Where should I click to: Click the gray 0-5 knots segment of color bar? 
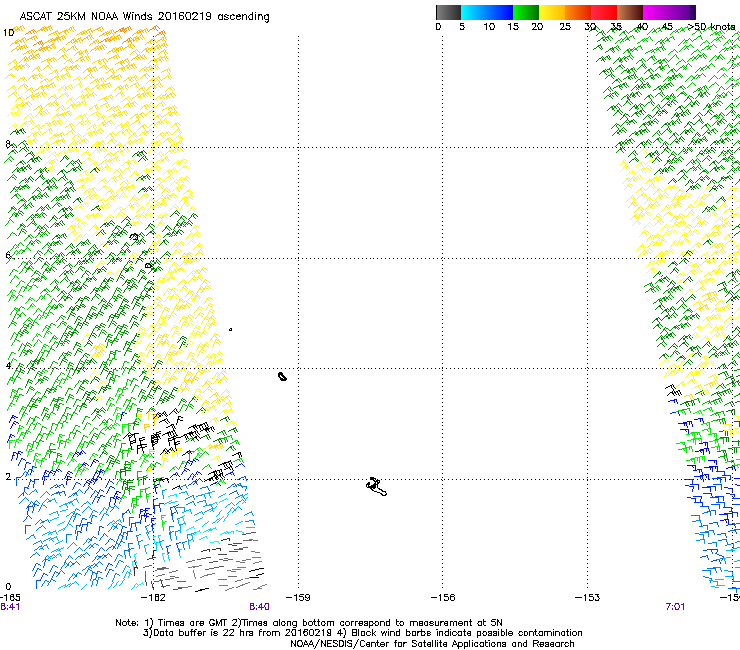click(x=448, y=12)
